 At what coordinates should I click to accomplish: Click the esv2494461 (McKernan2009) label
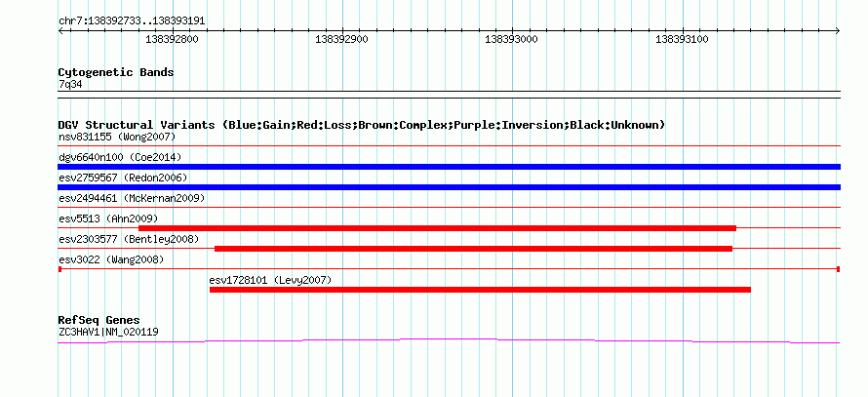tap(132, 198)
